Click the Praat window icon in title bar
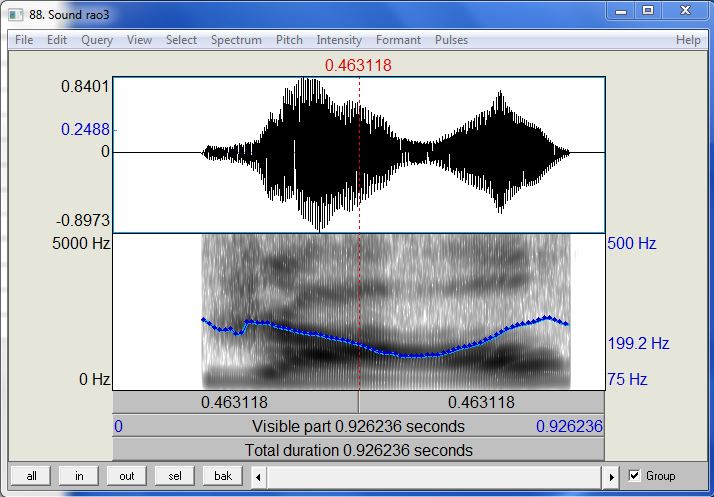Screen dimensions: 714x497 (x=15, y=15)
